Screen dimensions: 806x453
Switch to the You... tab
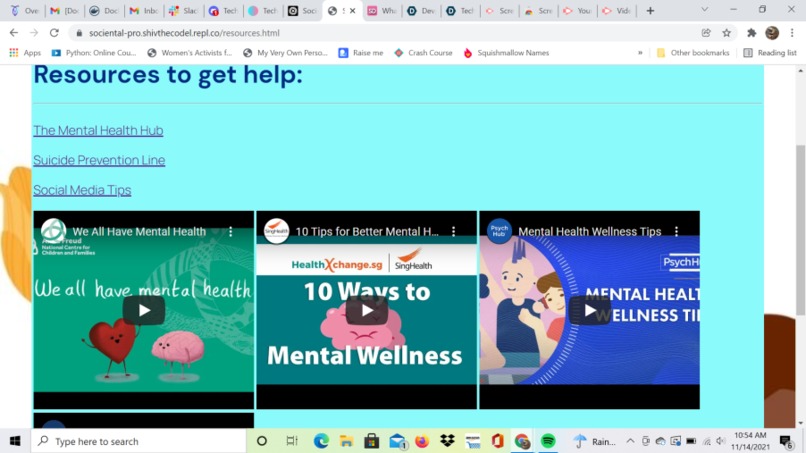point(578,11)
